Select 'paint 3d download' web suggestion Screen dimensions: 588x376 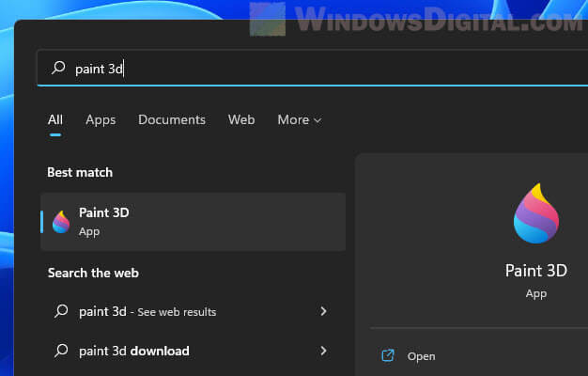click(193, 351)
